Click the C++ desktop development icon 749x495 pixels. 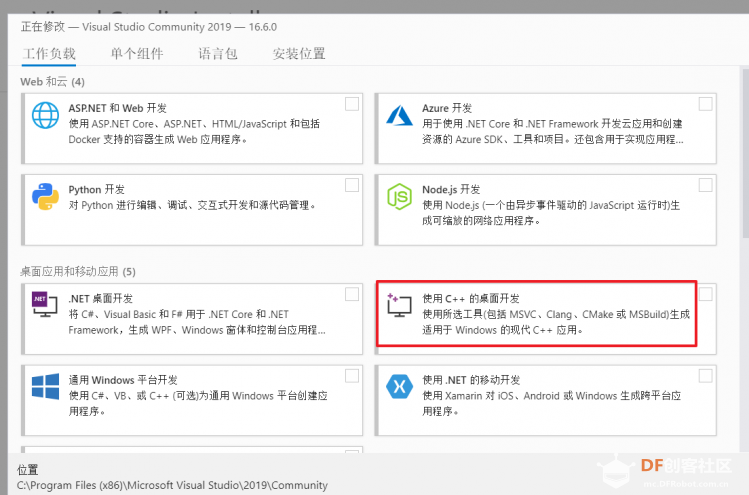399,305
